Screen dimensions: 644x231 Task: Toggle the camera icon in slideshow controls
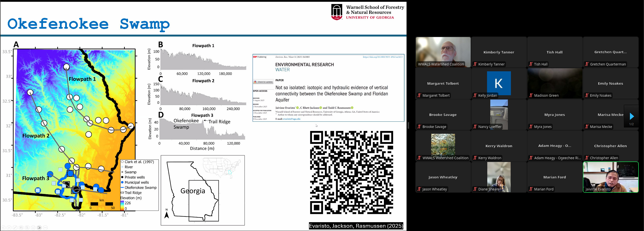point(39,228)
